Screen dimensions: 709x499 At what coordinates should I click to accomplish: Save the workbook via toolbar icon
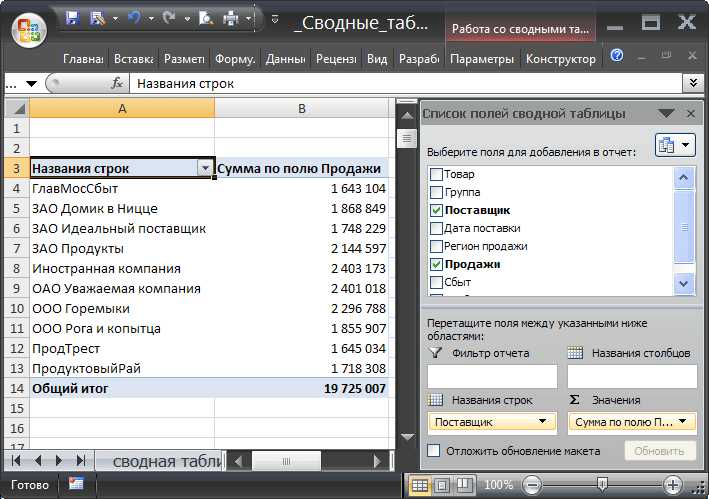(72, 18)
